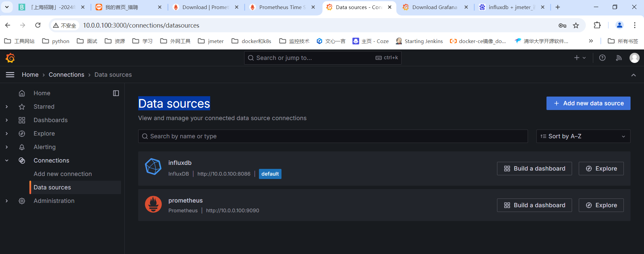Click Add new data source button
The height and width of the screenshot is (254, 644).
(588, 103)
